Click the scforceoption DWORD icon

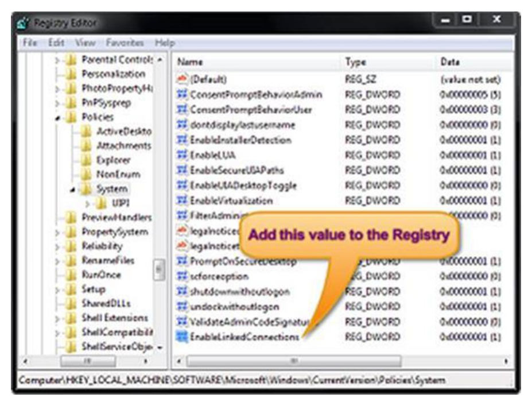pos(182,276)
